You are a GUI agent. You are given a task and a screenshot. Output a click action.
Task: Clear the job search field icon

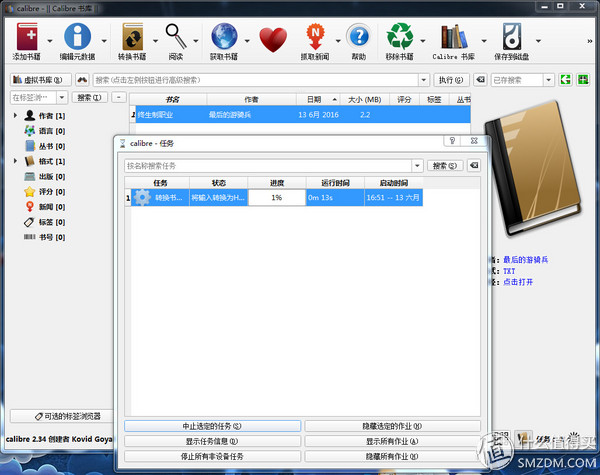pos(474,165)
